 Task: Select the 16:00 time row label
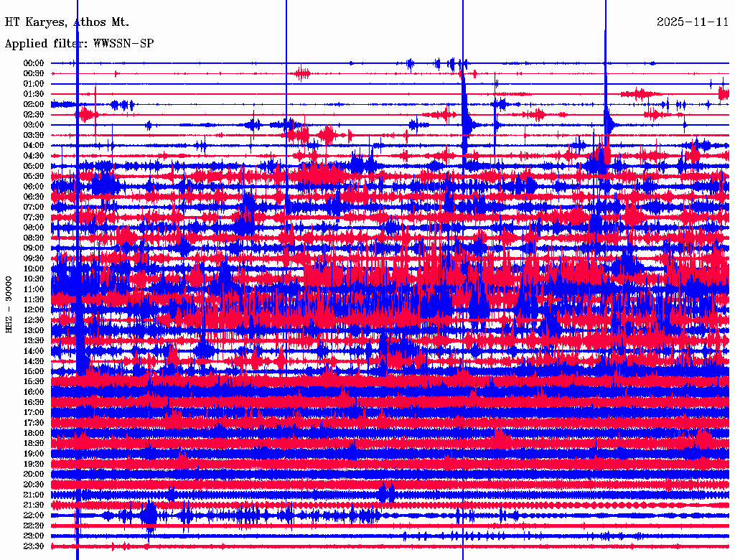coord(34,392)
